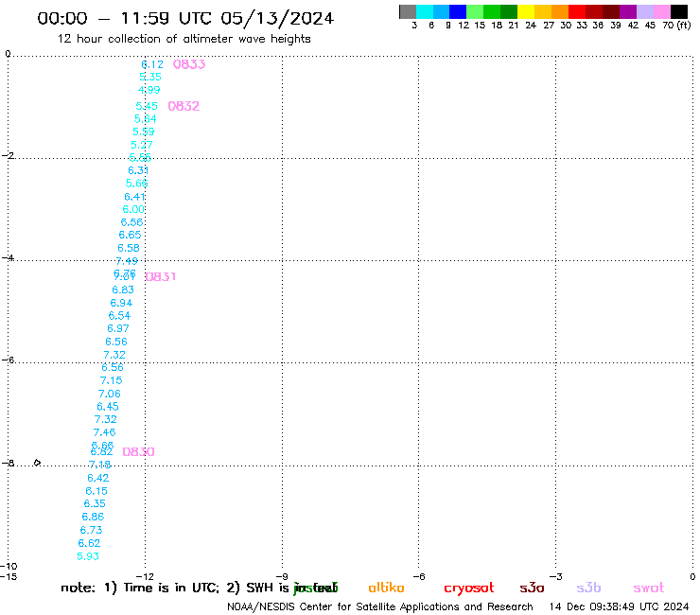Click the lavender 's3b' satellite label
The width and height of the screenshot is (700, 615).
tap(588, 589)
